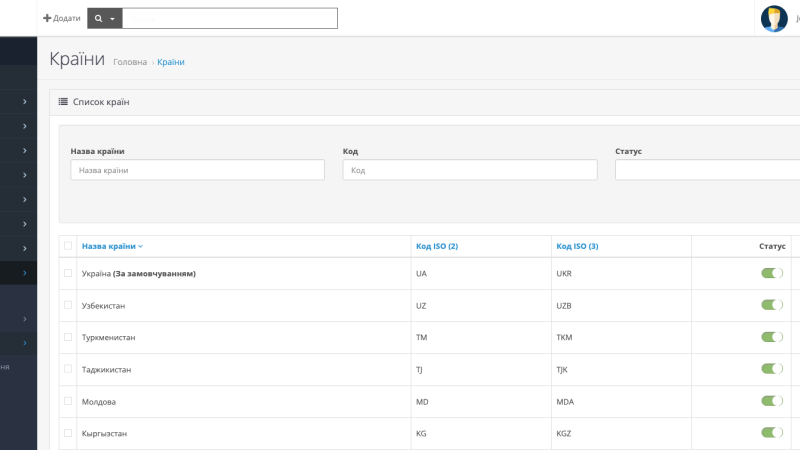Select the Узбекистан row checkbox

pyautogui.click(x=68, y=305)
